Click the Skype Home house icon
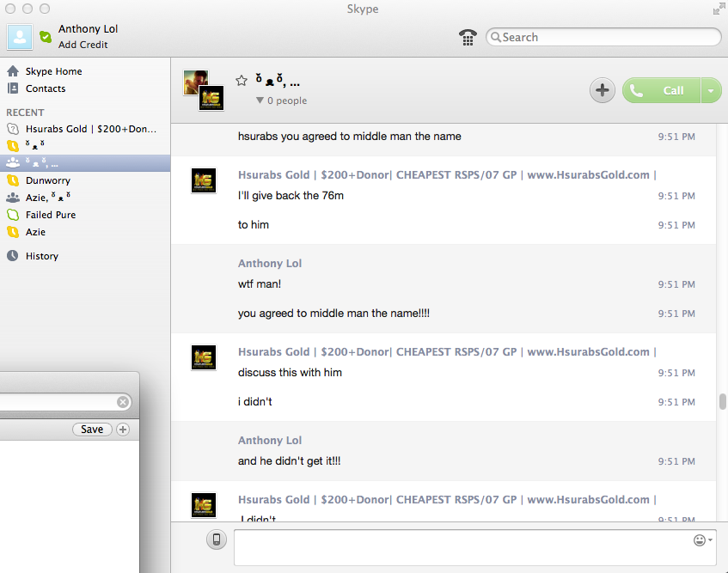Screen dimensions: 728x573 click(x=13, y=71)
